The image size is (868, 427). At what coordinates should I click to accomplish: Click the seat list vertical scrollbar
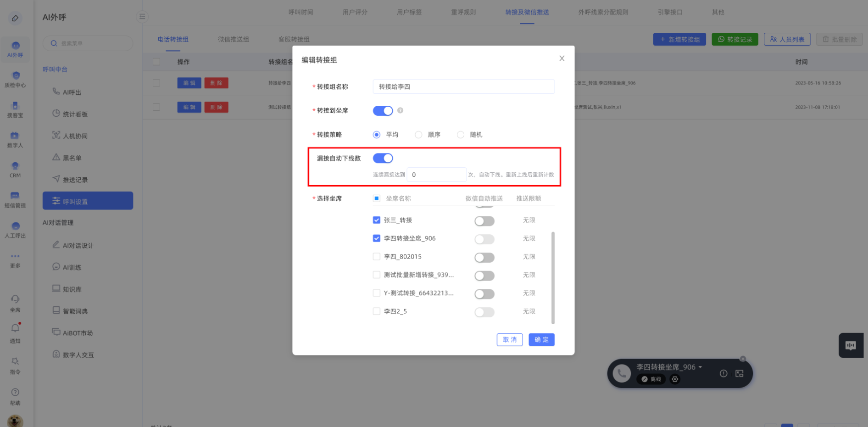(553, 277)
